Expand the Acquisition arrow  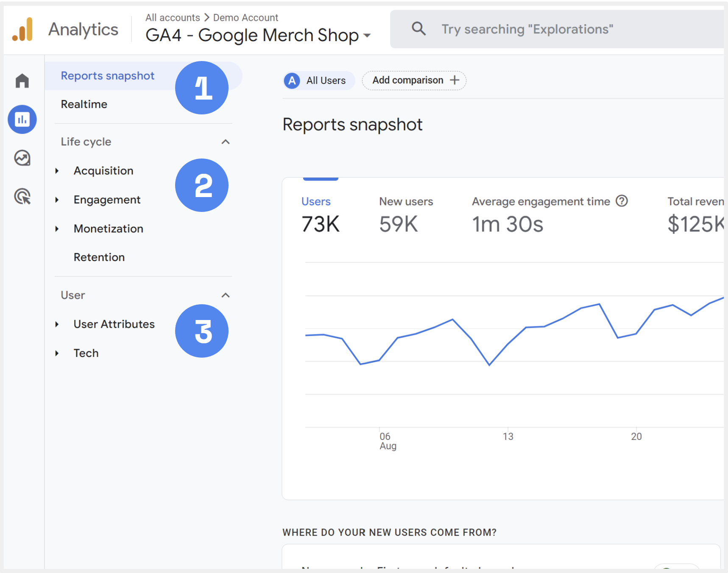57,171
